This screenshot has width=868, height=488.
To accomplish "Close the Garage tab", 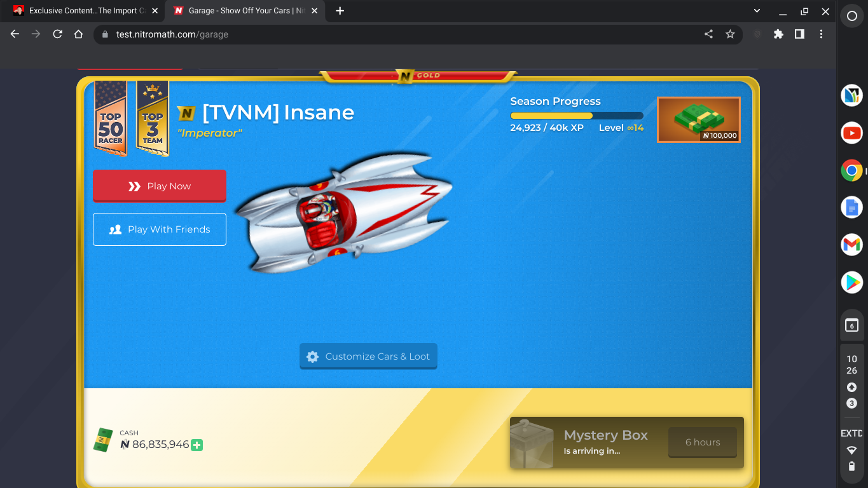I will 314,11.
